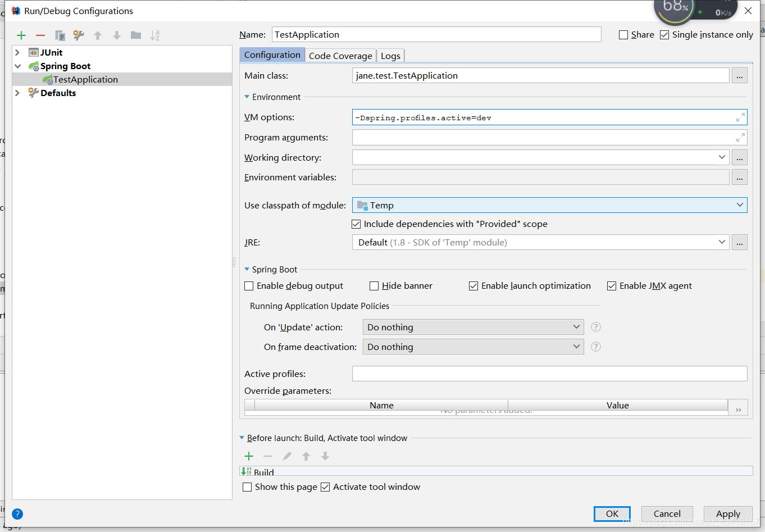Screen dimensions: 765x532
Task: Move Before launch task up
Action: click(306, 456)
